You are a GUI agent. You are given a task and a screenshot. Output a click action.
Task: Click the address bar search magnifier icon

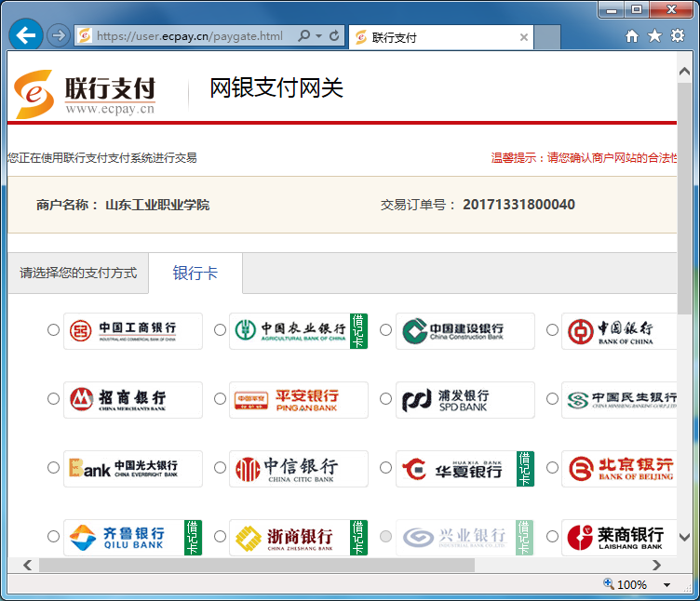click(303, 36)
